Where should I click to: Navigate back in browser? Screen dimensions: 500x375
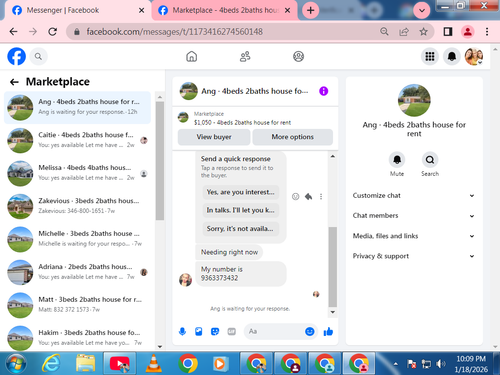[x=13, y=32]
